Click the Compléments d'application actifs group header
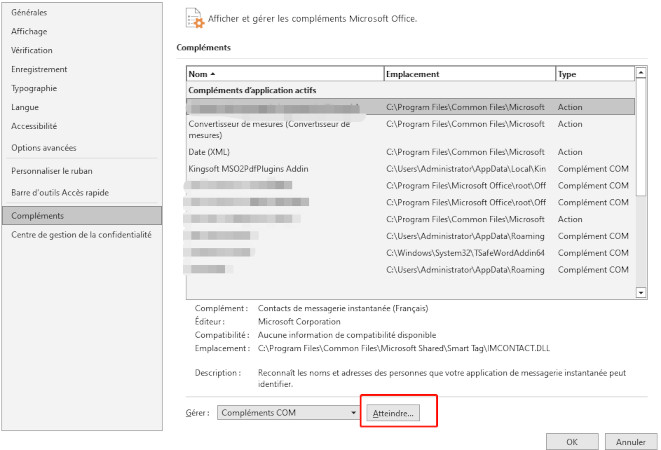Screen dimensions: 661x450 252,90
